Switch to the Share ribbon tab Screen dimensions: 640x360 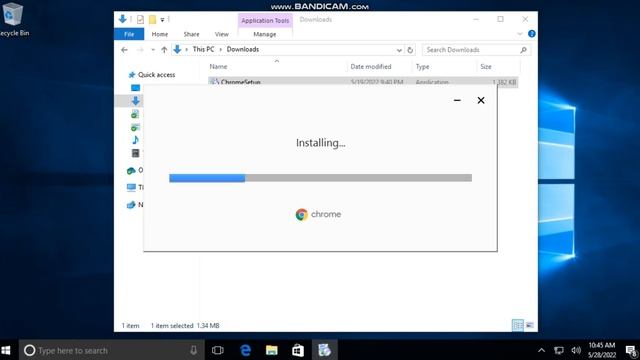191,34
